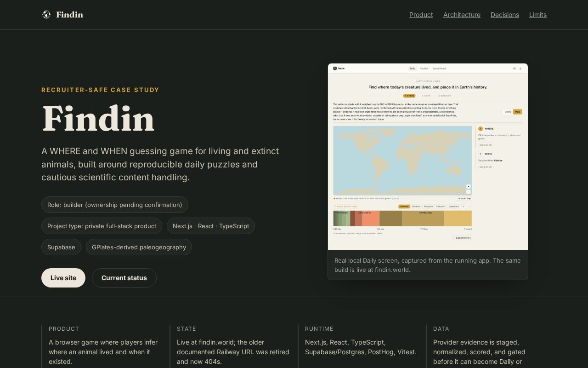Select the Cenozoic timeline filter chip

pyautogui.click(x=416, y=207)
